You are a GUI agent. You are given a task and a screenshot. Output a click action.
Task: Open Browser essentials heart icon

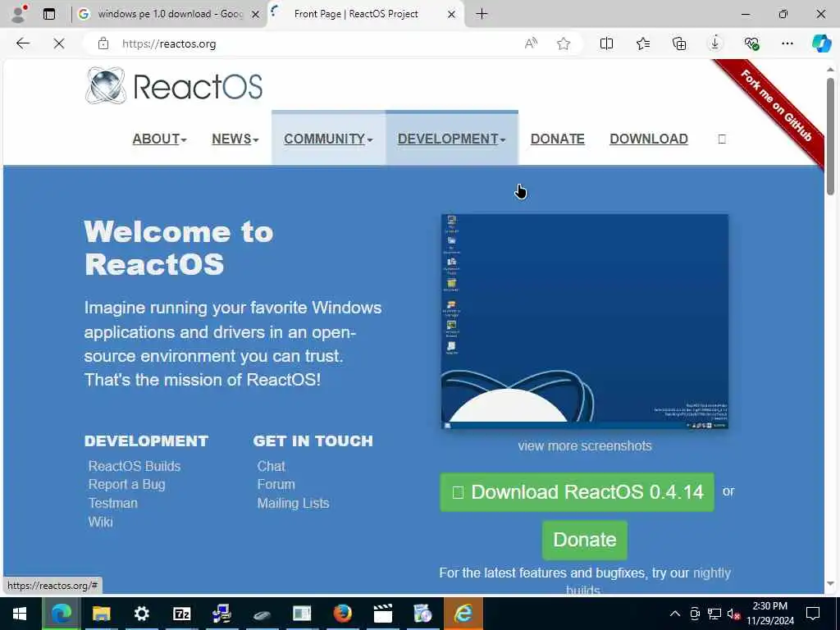click(751, 43)
